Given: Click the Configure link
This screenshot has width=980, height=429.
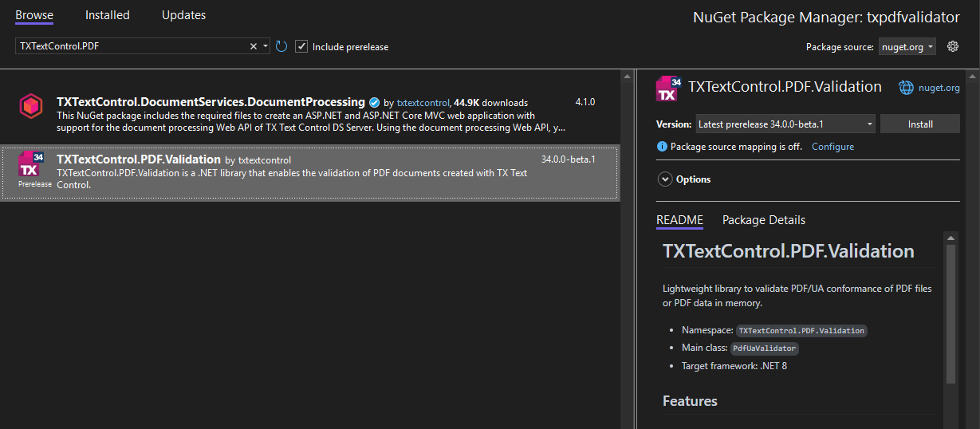Looking at the screenshot, I should click(x=832, y=147).
